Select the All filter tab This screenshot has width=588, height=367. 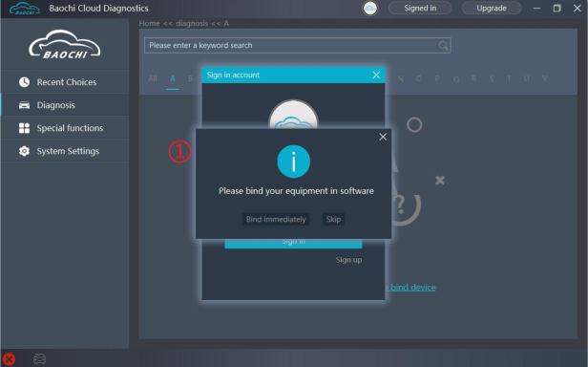[x=153, y=78]
